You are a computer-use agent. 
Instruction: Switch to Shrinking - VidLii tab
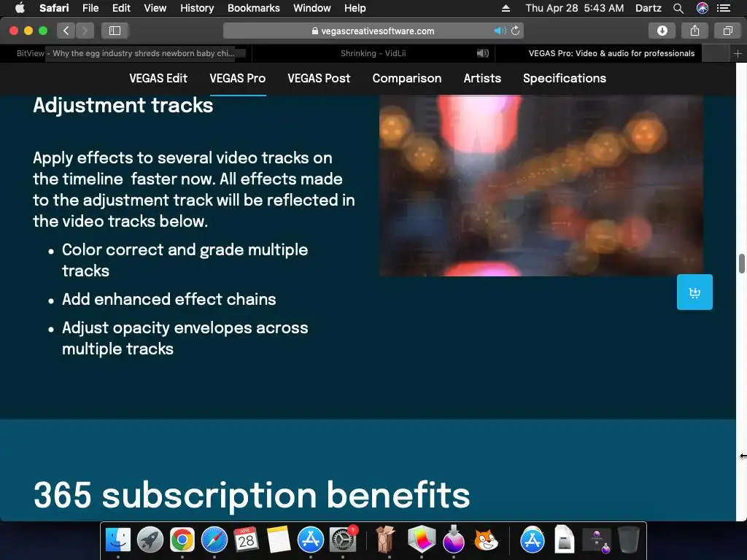[373, 53]
